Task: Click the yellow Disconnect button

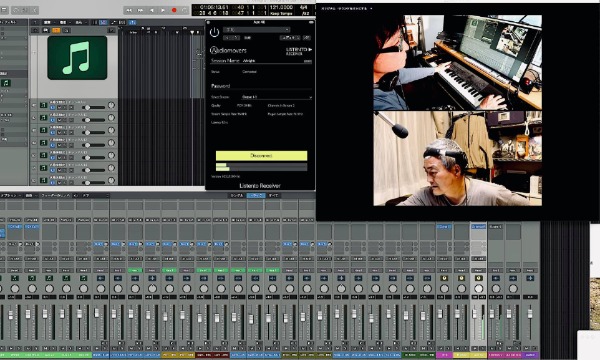Action: 261,156
